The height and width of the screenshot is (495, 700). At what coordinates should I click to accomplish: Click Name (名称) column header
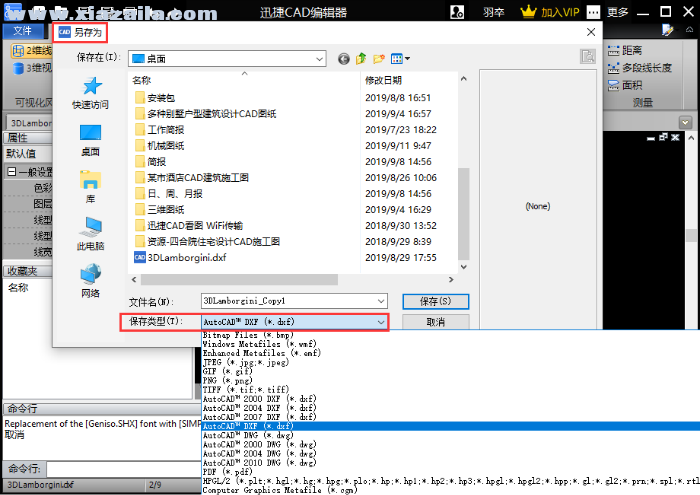[142, 80]
